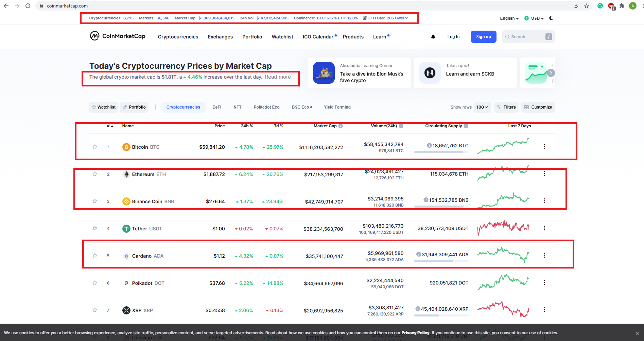Open Show rows 100 dropdown

click(482, 107)
